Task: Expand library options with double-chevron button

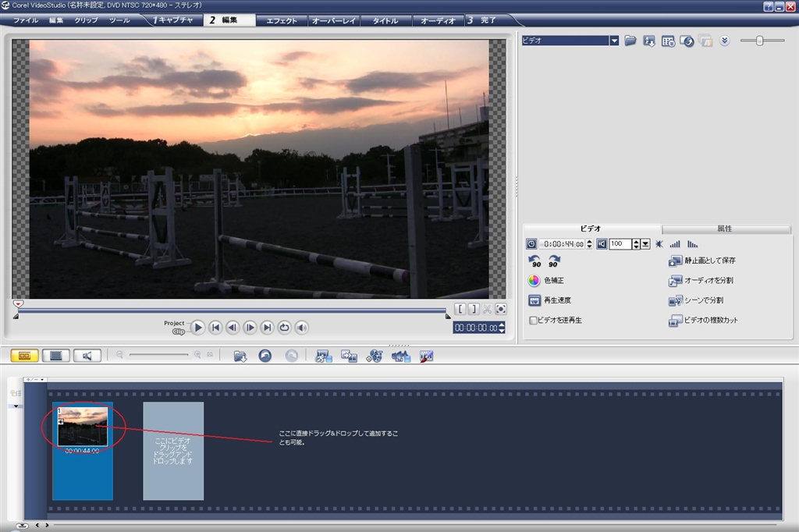Action: (724, 41)
